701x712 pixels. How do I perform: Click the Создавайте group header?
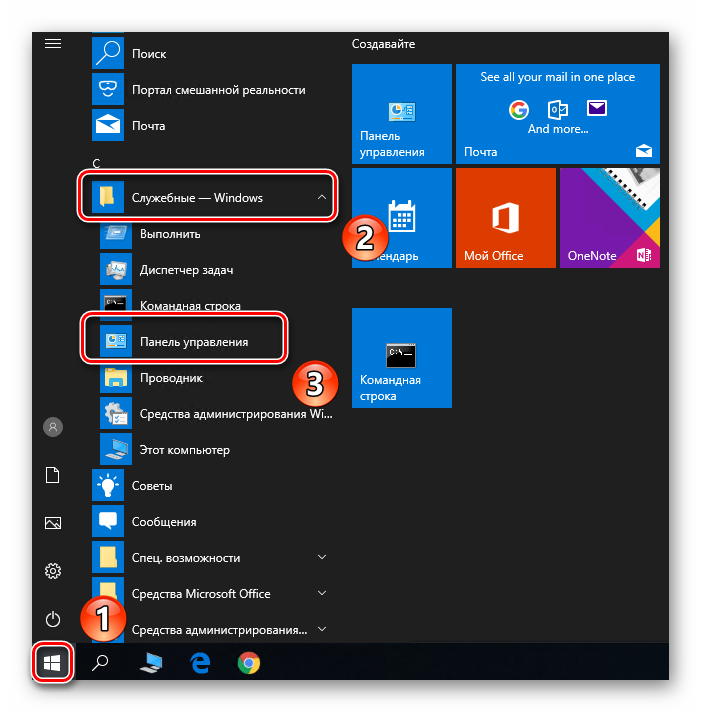(x=383, y=44)
